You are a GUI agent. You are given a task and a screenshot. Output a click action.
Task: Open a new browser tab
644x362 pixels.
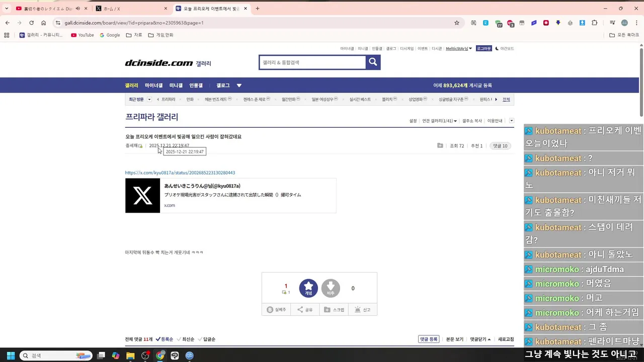258,9
